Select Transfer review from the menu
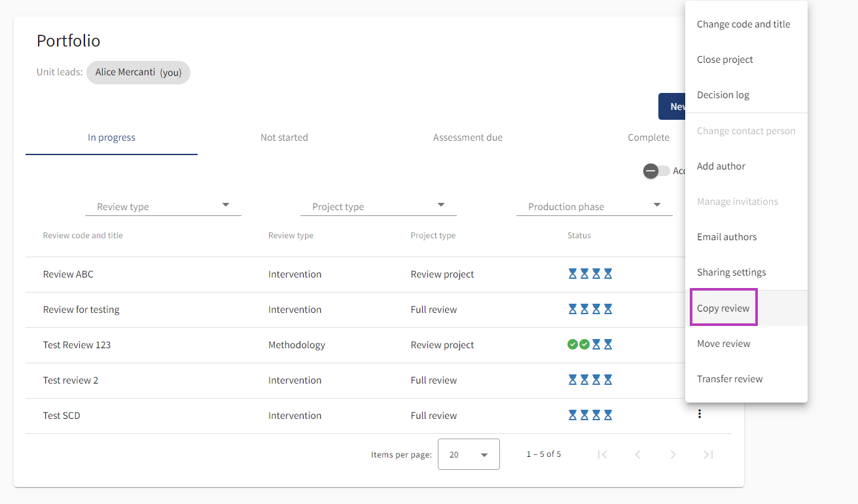858x504 pixels. (x=730, y=379)
